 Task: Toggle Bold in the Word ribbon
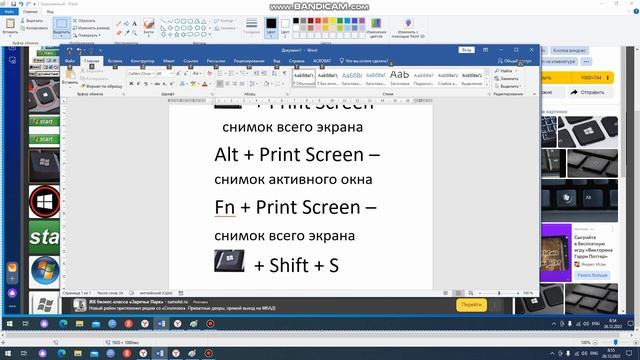click(x=131, y=84)
